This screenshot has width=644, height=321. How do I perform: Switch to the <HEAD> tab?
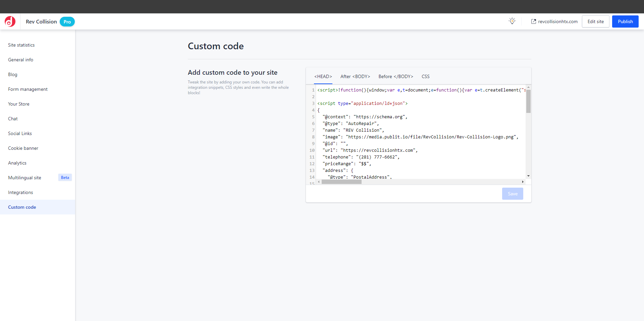tap(323, 76)
